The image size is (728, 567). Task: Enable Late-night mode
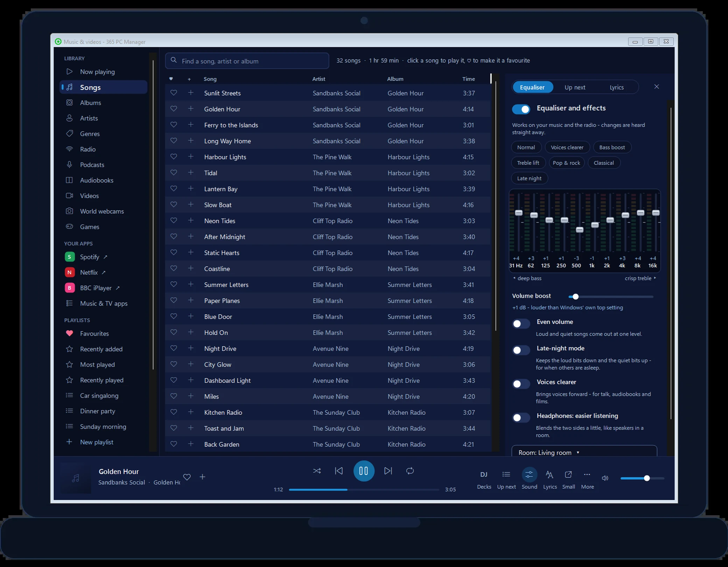tap(521, 350)
